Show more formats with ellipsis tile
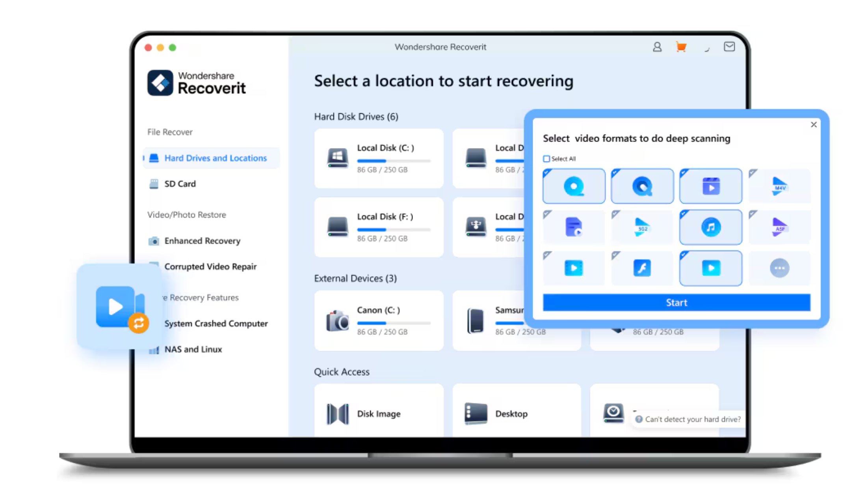Screen dimensions: 851x504 [779, 268]
